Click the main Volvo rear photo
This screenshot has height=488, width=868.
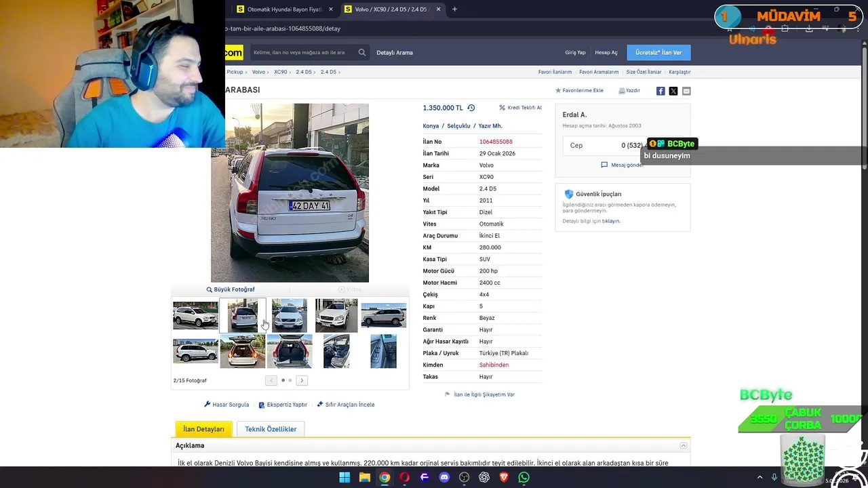tap(290, 192)
